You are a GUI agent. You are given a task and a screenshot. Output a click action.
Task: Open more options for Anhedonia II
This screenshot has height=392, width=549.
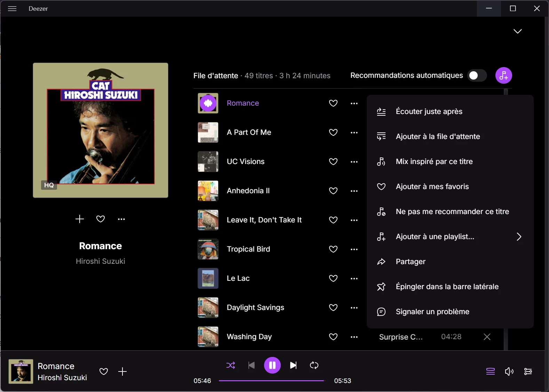(354, 191)
